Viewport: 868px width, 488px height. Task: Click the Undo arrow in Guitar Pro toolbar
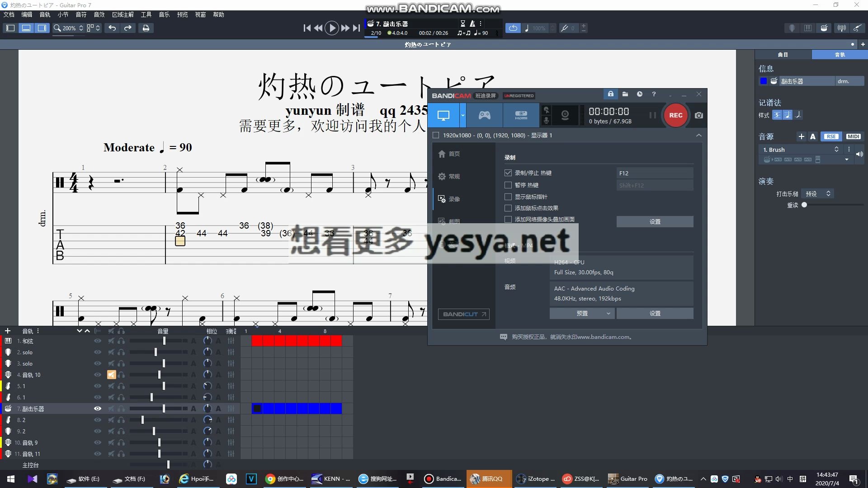(112, 28)
